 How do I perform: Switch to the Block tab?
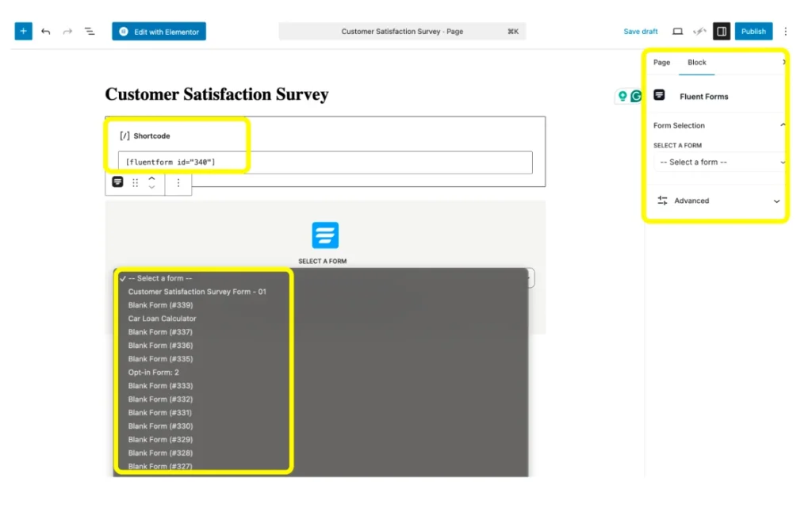tap(696, 62)
